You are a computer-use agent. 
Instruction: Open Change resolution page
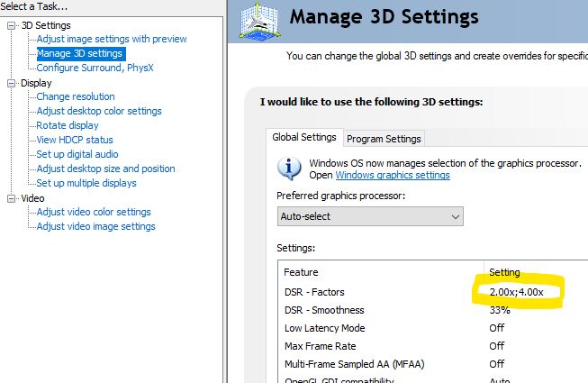click(76, 96)
